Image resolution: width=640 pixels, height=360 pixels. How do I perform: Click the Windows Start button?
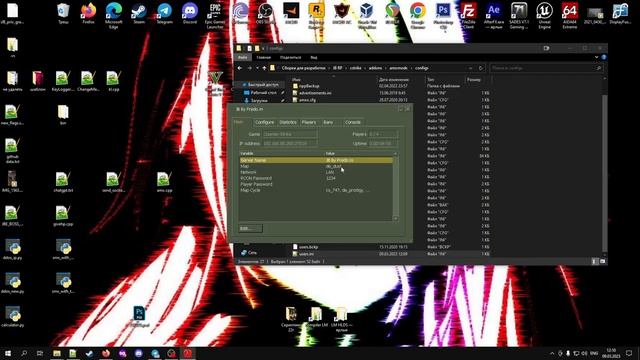8,353
